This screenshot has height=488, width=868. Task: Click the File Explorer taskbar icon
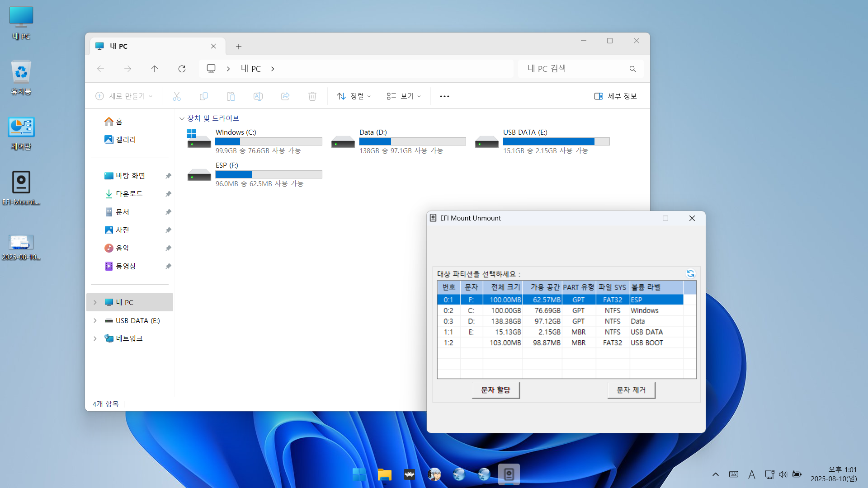pos(384,474)
